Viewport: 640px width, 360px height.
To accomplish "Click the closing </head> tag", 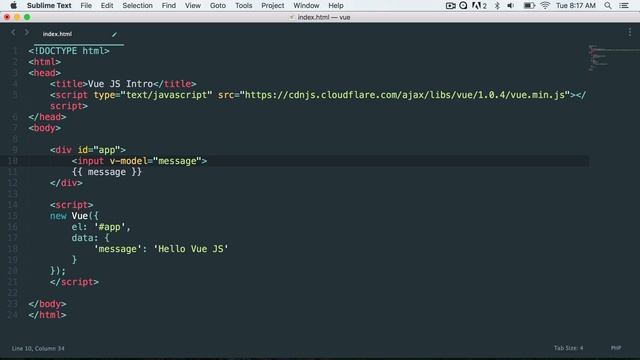I will coord(47,117).
